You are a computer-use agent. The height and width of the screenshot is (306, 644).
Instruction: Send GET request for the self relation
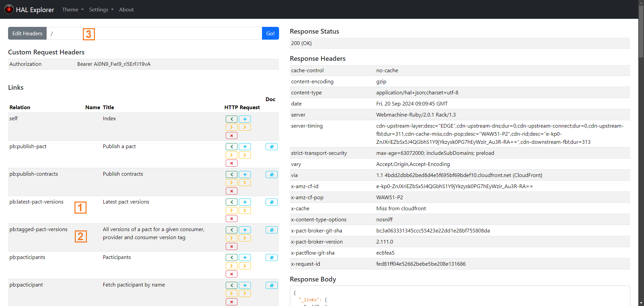(x=231, y=119)
